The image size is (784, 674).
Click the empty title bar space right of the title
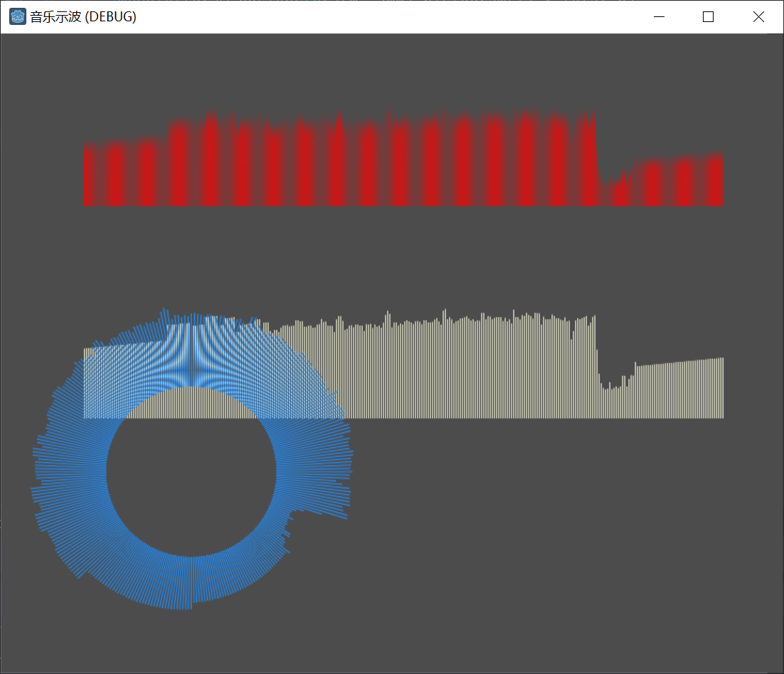391,17
